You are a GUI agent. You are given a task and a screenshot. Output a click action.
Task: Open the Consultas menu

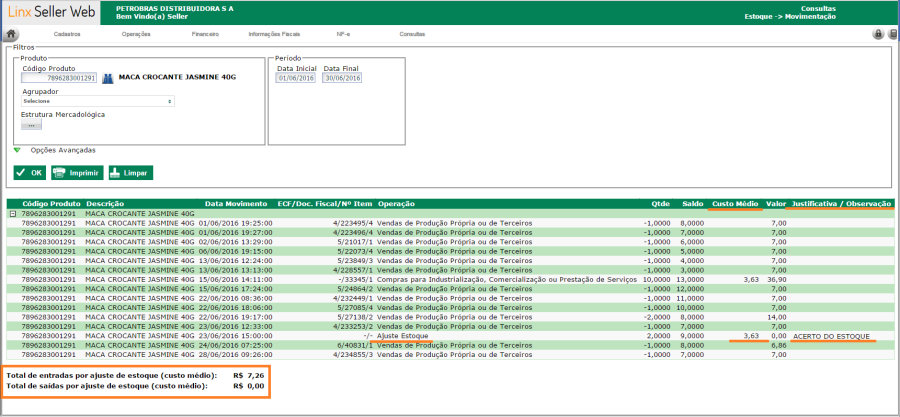pyautogui.click(x=412, y=34)
